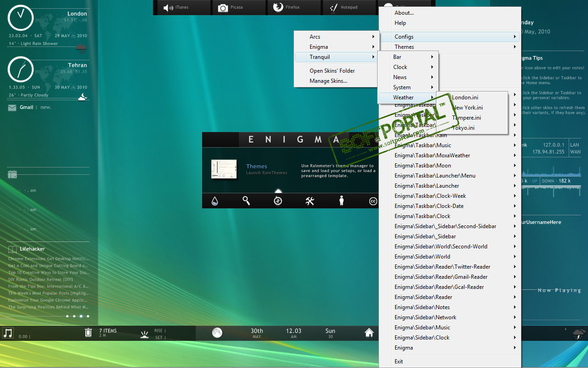Select the magnifier icon in Enigma panel

coord(246,201)
